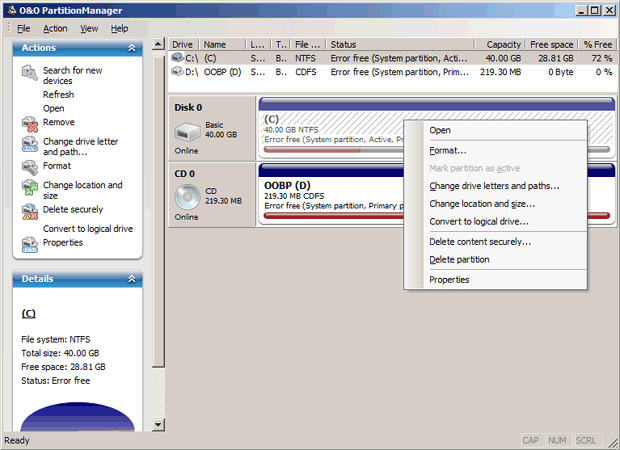Click the Open action in sidebar
This screenshot has width=620, height=450.
[x=53, y=108]
